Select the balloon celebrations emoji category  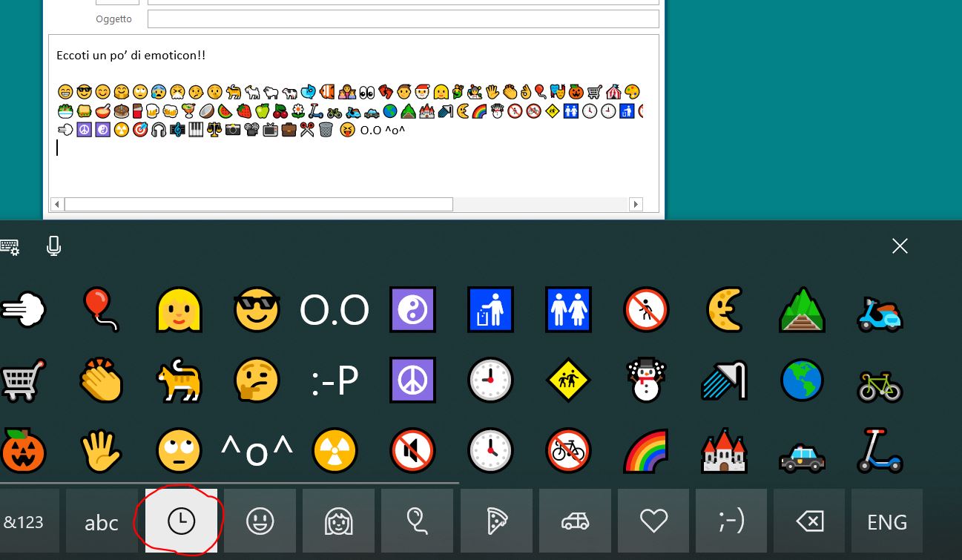coord(417,521)
